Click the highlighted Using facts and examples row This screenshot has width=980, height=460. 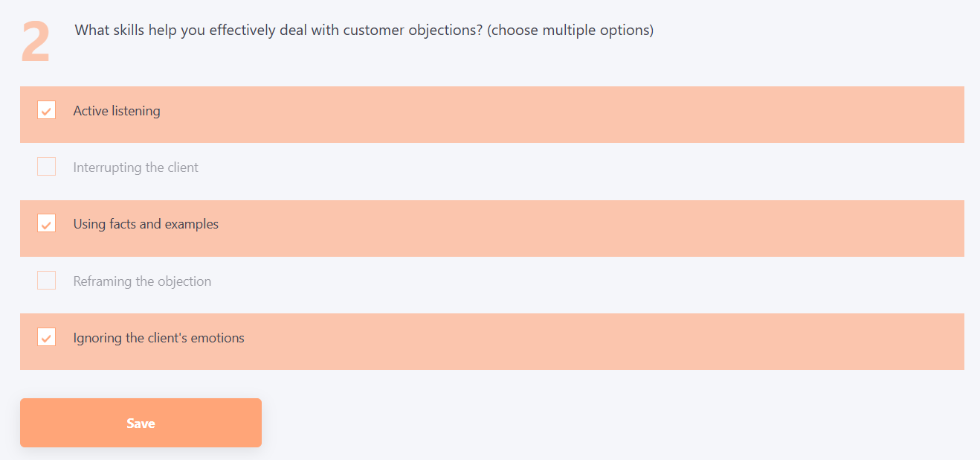point(558,228)
